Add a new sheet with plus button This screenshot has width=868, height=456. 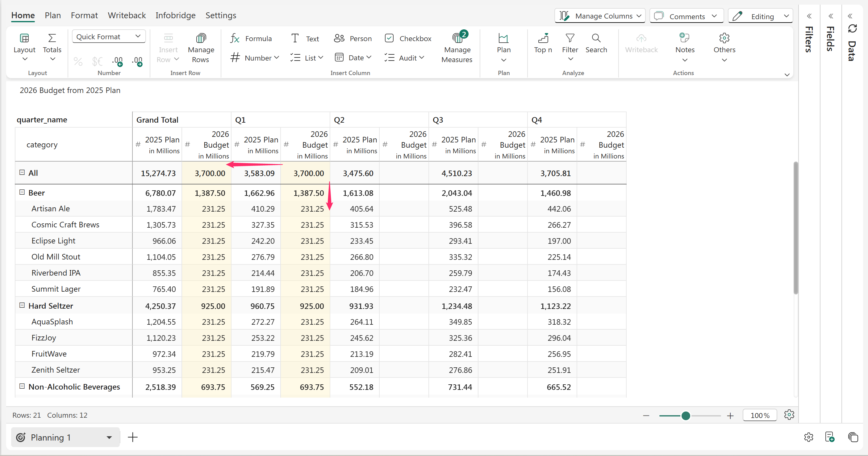pos(133,437)
